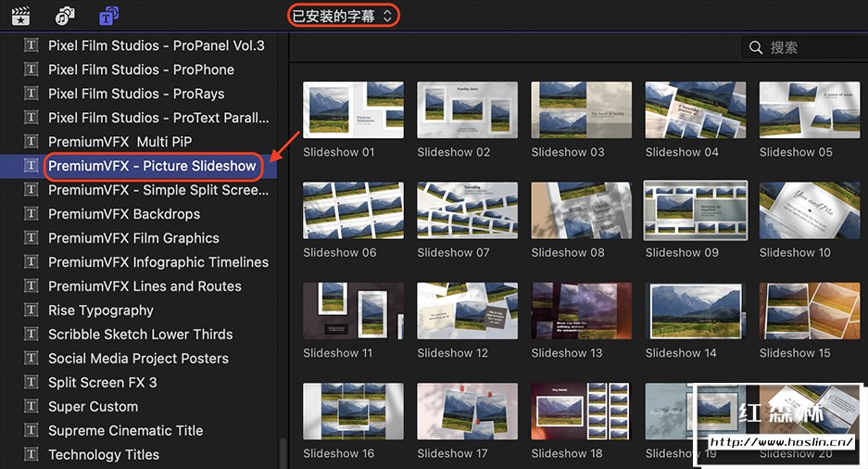Click T icon beside Scribble Sketch Lower Thirds
This screenshot has width=868, height=469.
31,334
